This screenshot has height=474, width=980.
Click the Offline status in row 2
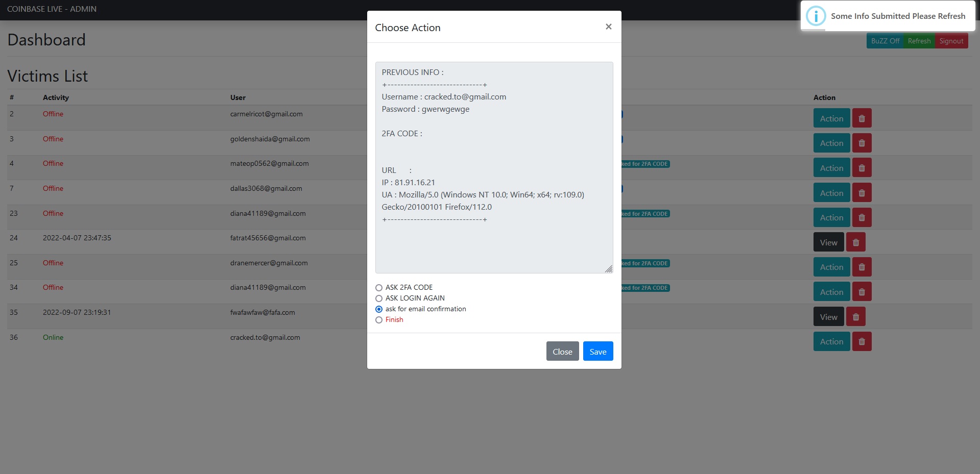[x=53, y=114]
